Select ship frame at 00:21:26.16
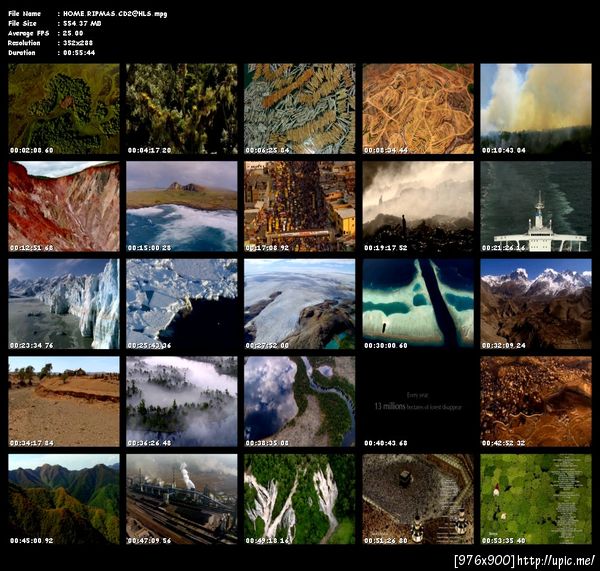This screenshot has width=600, height=571. [x=536, y=207]
